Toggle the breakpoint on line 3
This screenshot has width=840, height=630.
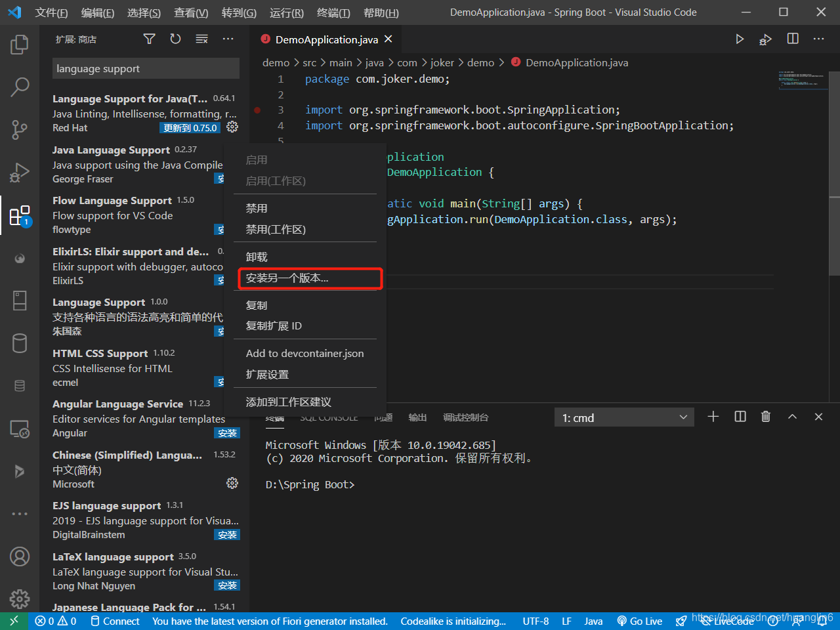(258, 110)
